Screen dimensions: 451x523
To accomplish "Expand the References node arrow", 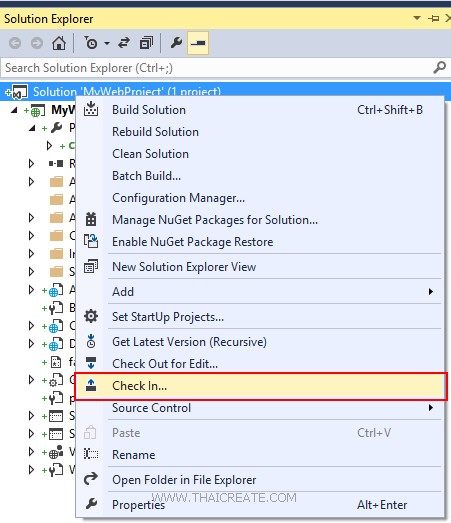I will point(31,163).
